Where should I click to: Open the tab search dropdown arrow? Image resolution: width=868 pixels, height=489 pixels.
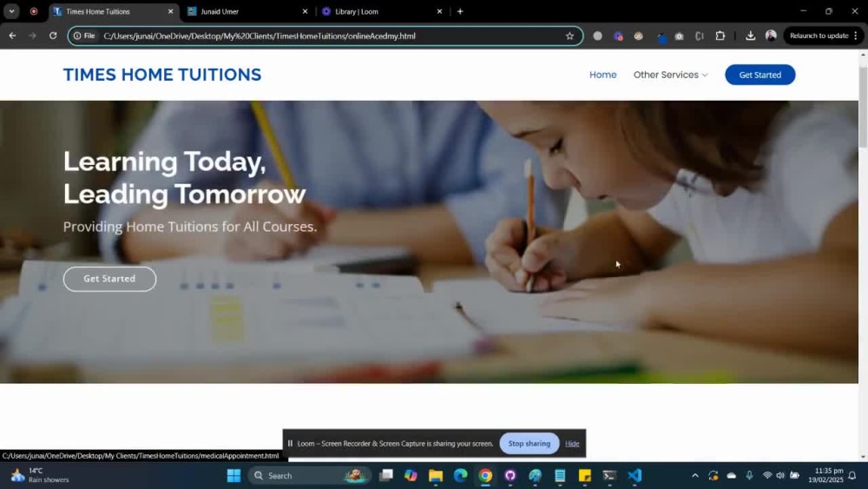11,11
